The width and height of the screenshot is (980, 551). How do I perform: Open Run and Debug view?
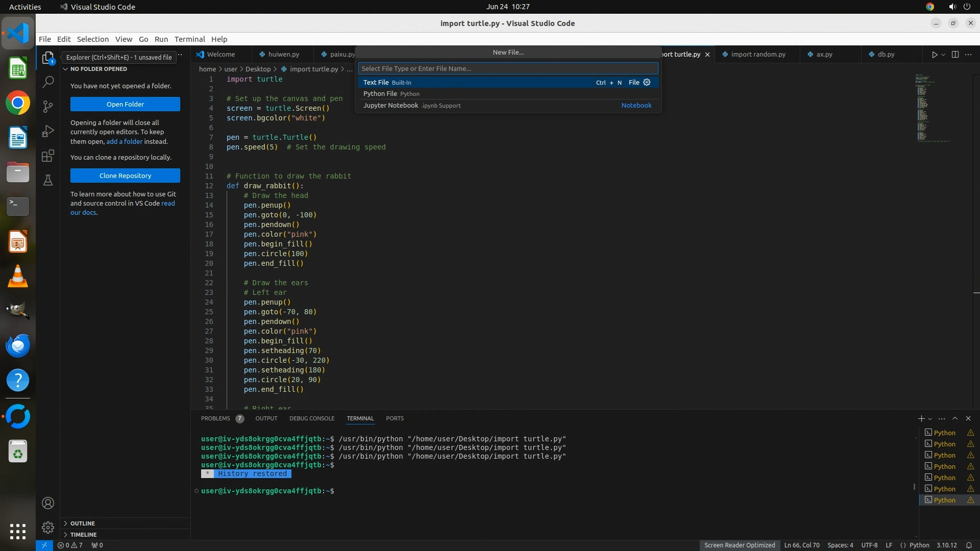(x=48, y=131)
